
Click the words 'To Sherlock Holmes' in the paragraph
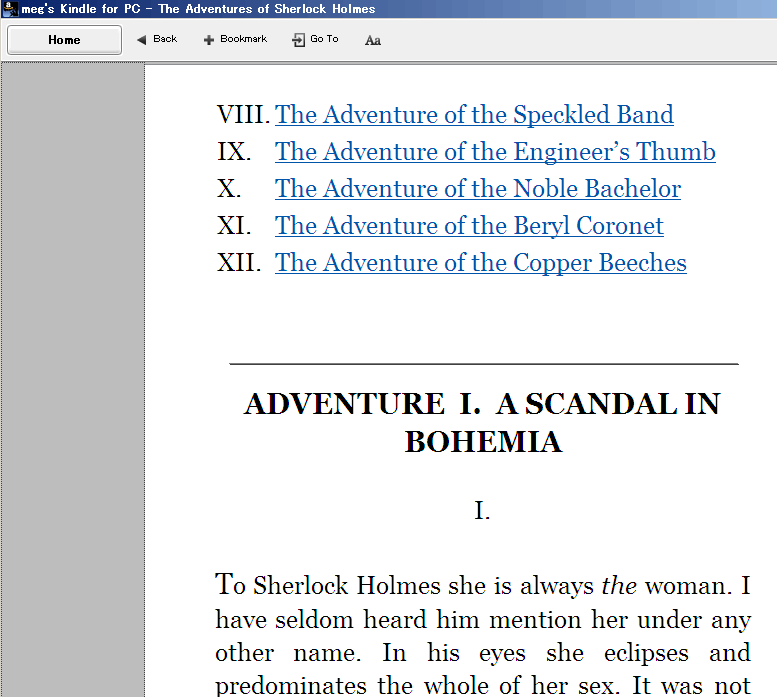click(328, 585)
